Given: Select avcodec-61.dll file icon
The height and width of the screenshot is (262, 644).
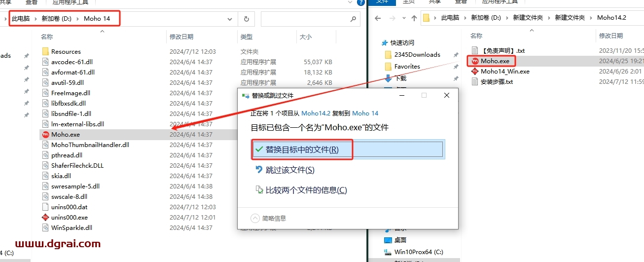Looking at the screenshot, I should [45, 62].
